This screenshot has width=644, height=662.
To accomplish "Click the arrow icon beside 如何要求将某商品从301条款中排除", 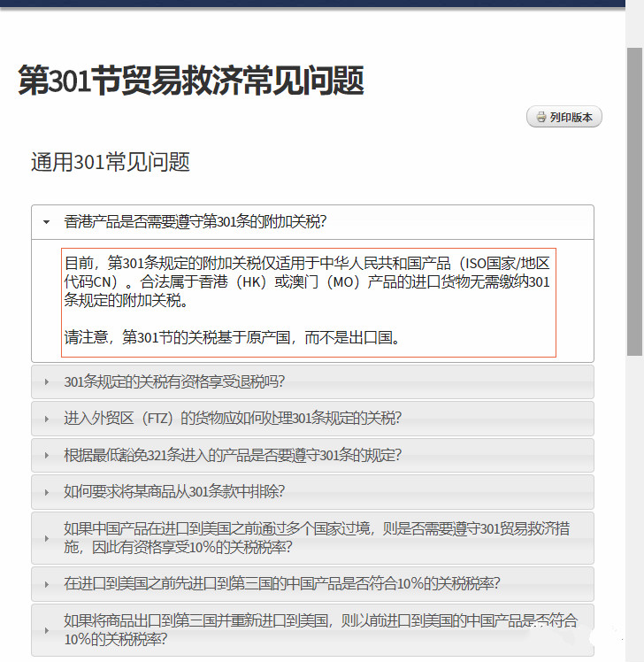I will (46, 491).
